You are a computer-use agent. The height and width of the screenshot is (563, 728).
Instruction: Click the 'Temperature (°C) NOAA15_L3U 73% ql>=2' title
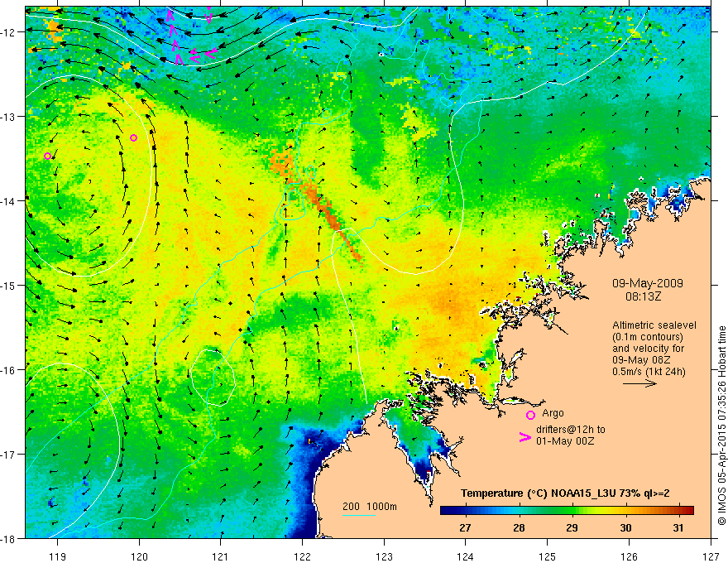pos(565,493)
